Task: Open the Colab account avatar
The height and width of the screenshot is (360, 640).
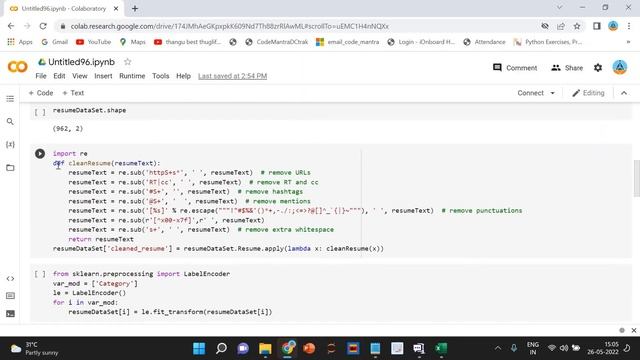Action: coord(620,67)
